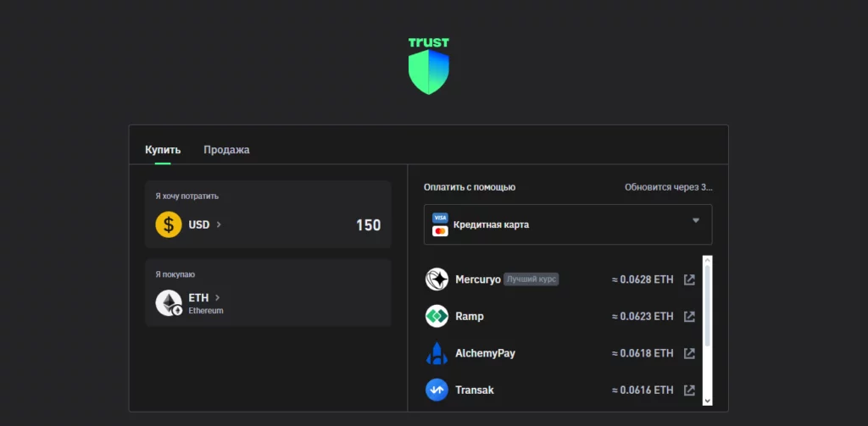Viewport: 868px width, 426px height.
Task: Open Transak via its external link icon
Action: [689, 390]
